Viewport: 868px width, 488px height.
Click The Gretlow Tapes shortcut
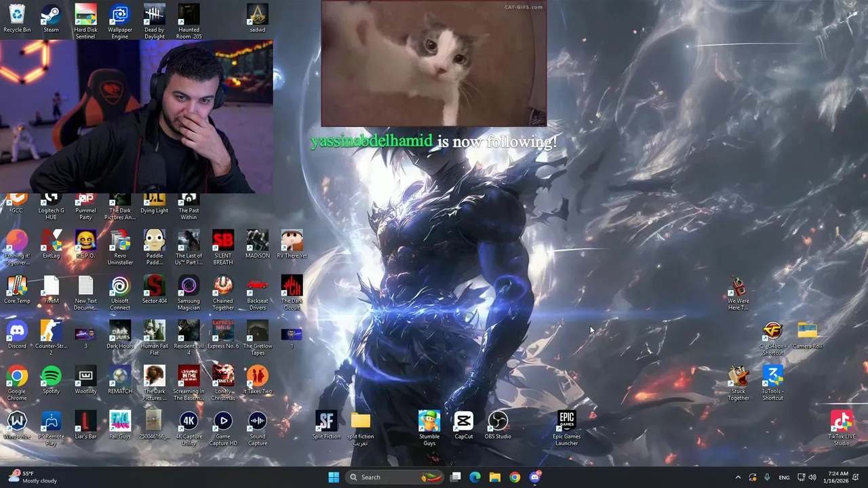pyautogui.click(x=258, y=338)
